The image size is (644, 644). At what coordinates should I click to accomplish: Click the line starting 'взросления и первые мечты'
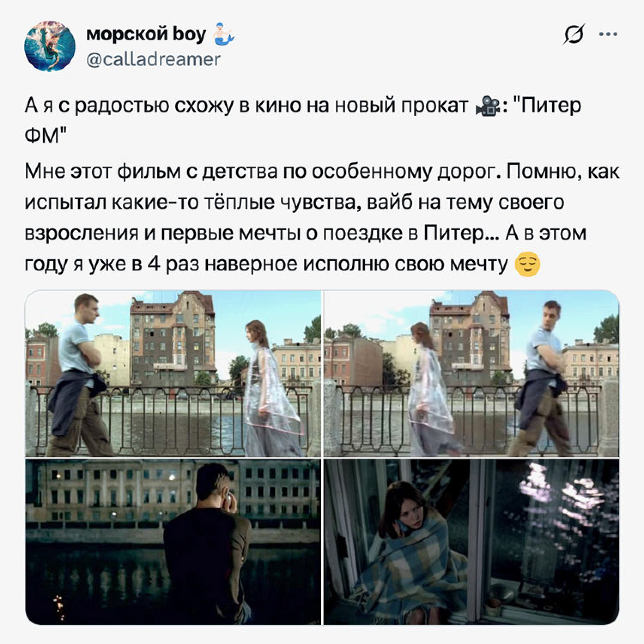point(305,234)
